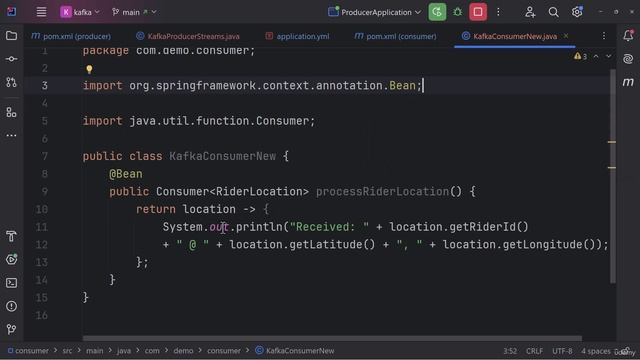The image size is (640, 360).
Task: Open the Notifications bell
Action: click(x=628, y=36)
